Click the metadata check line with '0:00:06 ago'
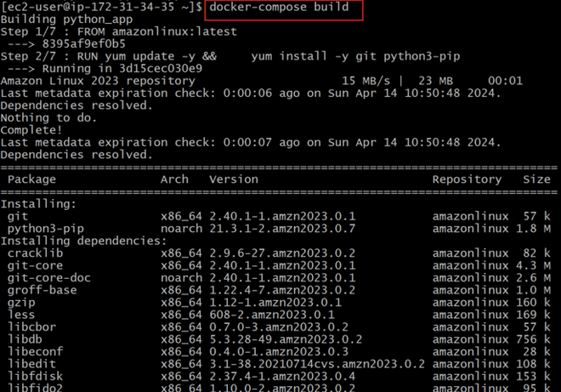This screenshot has width=561, height=392. 251,93
